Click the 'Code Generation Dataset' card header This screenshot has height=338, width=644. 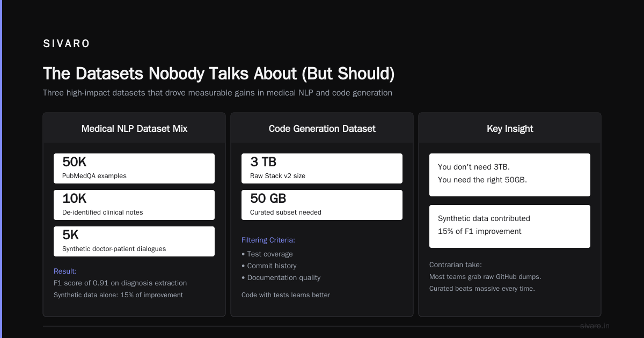pos(322,129)
